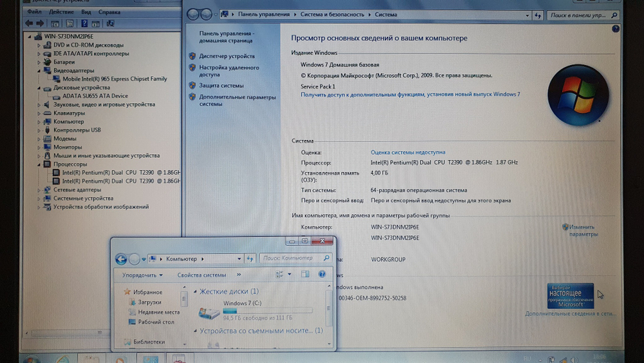Refresh the Computer explorer address bar
Screen dimensions: 644x363
coord(250,259)
